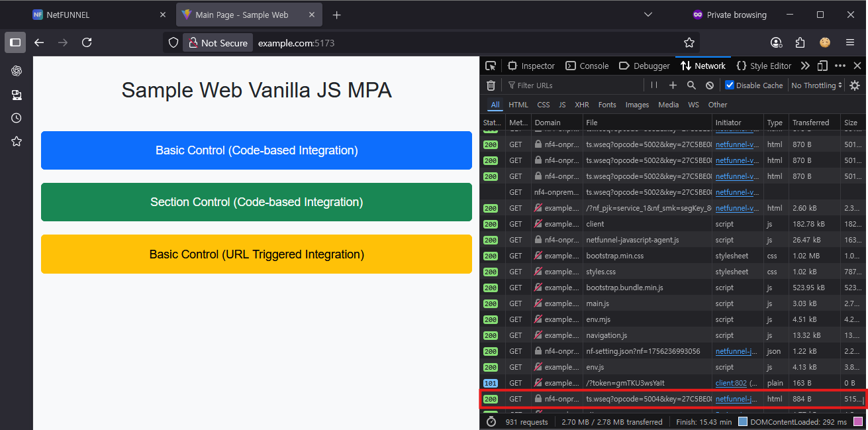This screenshot has width=868, height=430.
Task: Open request blocking panel icon
Action: point(710,85)
